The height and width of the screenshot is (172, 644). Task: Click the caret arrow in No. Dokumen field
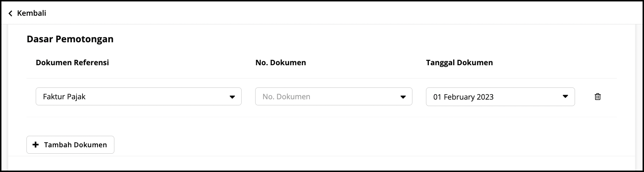click(403, 97)
